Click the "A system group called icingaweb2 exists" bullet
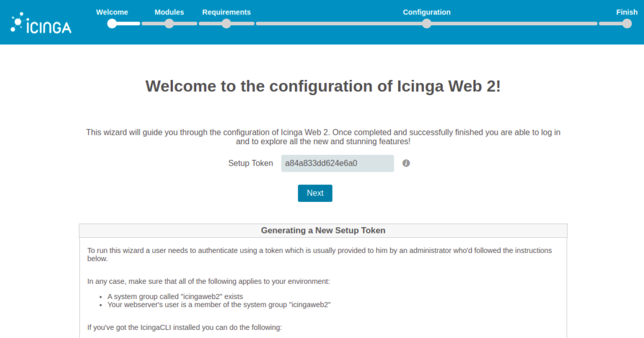 [x=175, y=296]
